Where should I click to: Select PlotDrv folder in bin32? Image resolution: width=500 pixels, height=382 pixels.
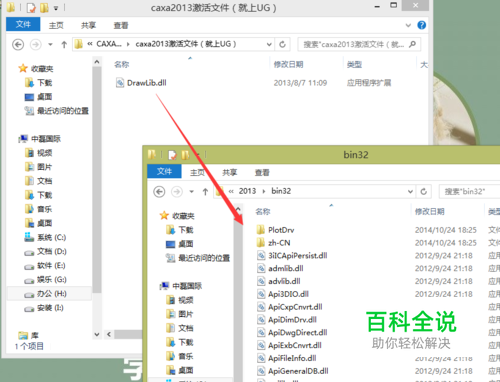[275, 230]
